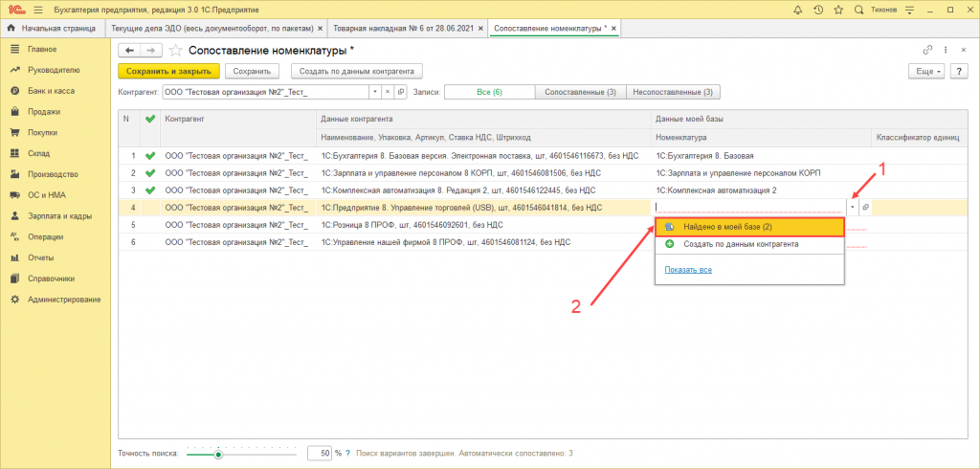The width and height of the screenshot is (980, 469).
Task: Click the Классификатор единиц column header
Action: [919, 137]
